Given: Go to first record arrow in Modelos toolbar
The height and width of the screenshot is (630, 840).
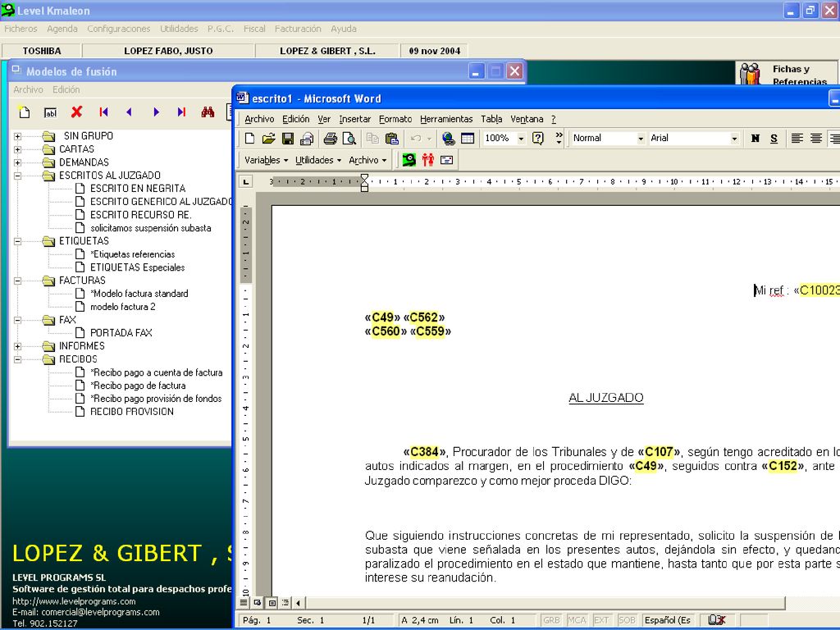Looking at the screenshot, I should tap(103, 112).
